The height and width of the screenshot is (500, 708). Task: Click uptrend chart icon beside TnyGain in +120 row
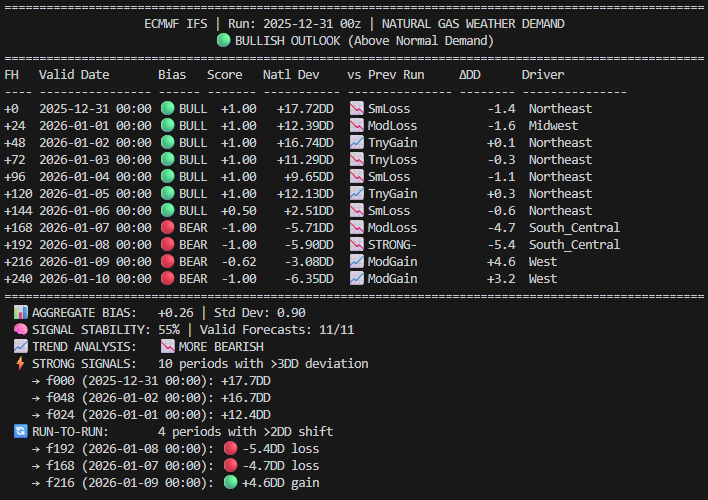[357, 193]
